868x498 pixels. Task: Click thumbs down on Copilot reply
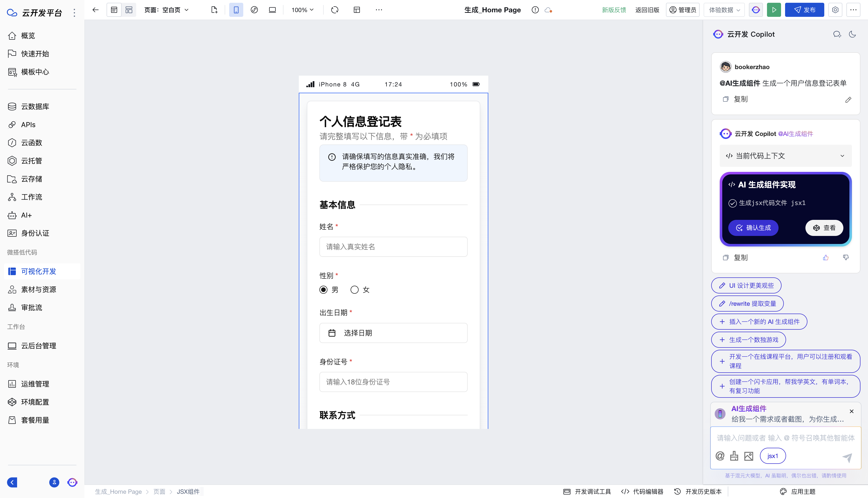[846, 258]
